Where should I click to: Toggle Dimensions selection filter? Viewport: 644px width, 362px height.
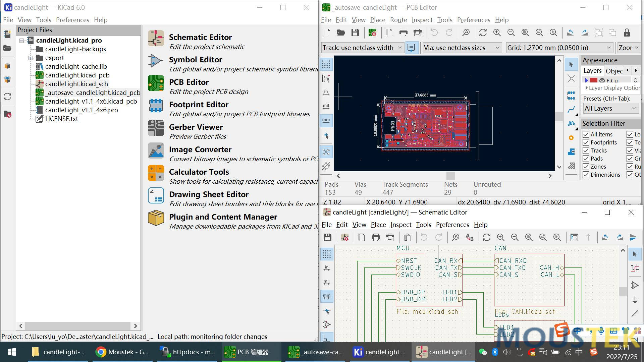586,175
